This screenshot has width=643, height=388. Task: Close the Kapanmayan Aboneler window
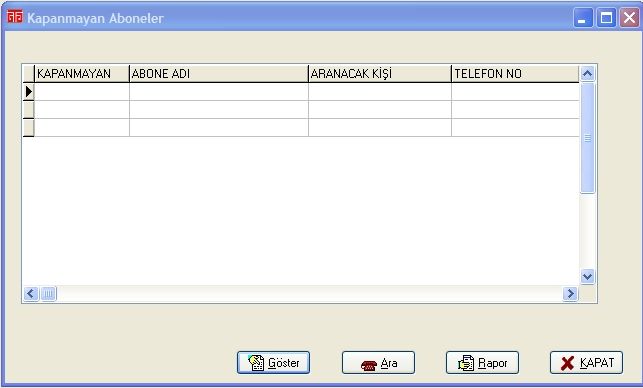pos(629,18)
